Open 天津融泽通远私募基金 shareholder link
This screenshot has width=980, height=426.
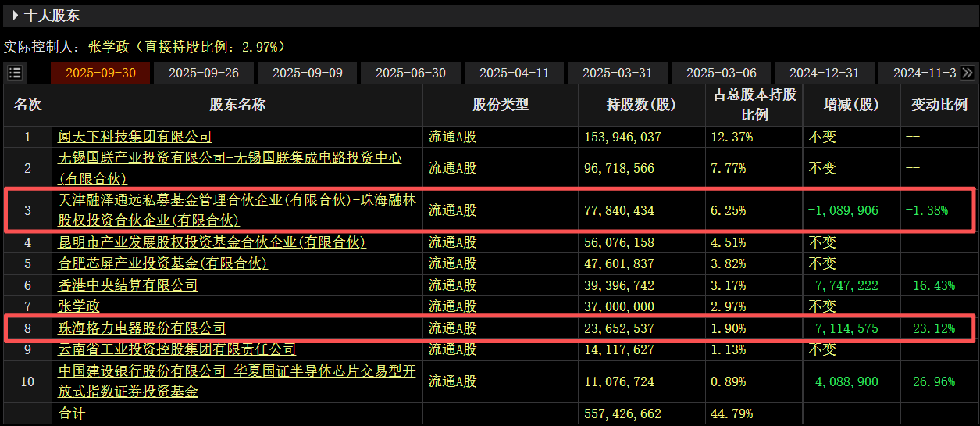(x=237, y=210)
